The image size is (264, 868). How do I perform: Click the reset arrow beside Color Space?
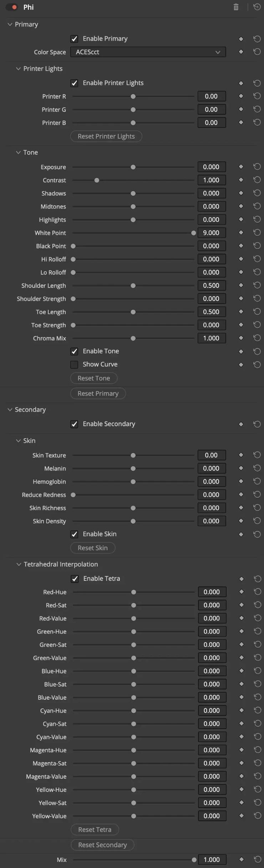click(257, 51)
